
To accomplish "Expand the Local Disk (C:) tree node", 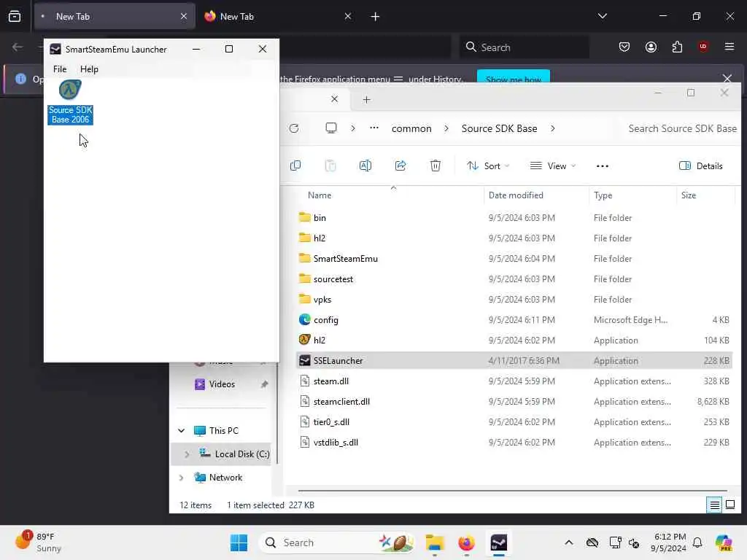I will (x=187, y=454).
